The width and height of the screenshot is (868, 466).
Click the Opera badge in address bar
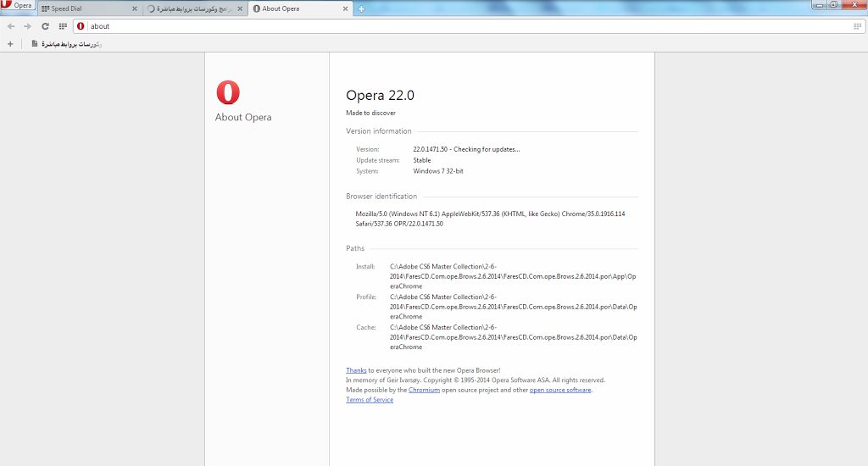point(81,26)
